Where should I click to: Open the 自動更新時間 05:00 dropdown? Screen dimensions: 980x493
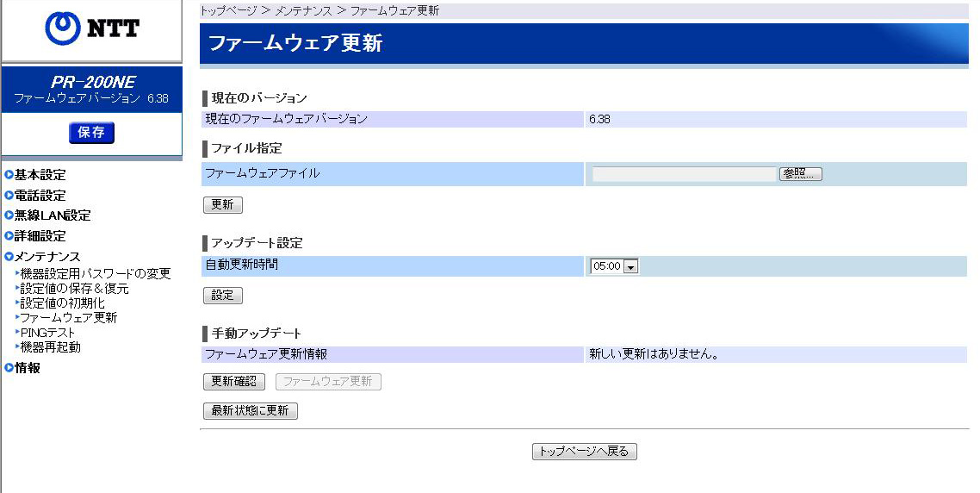point(614,267)
